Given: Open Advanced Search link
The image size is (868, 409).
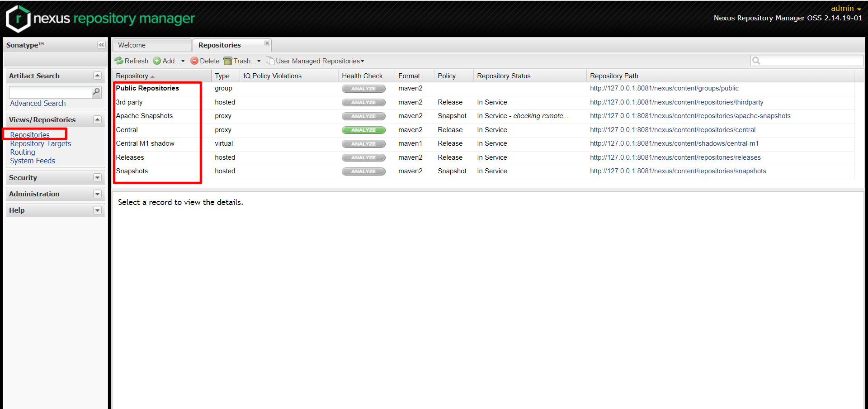Looking at the screenshot, I should (38, 103).
